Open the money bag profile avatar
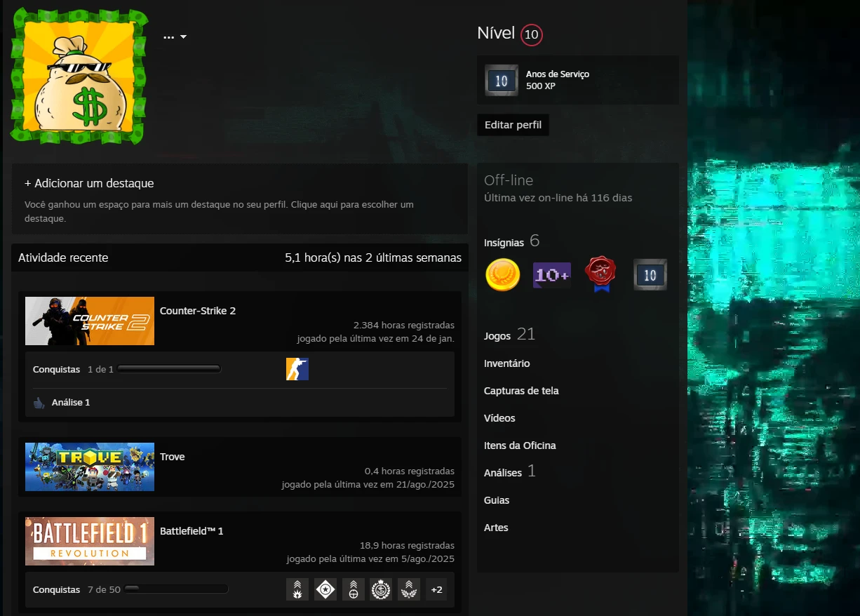The height and width of the screenshot is (616, 860). tap(79, 76)
